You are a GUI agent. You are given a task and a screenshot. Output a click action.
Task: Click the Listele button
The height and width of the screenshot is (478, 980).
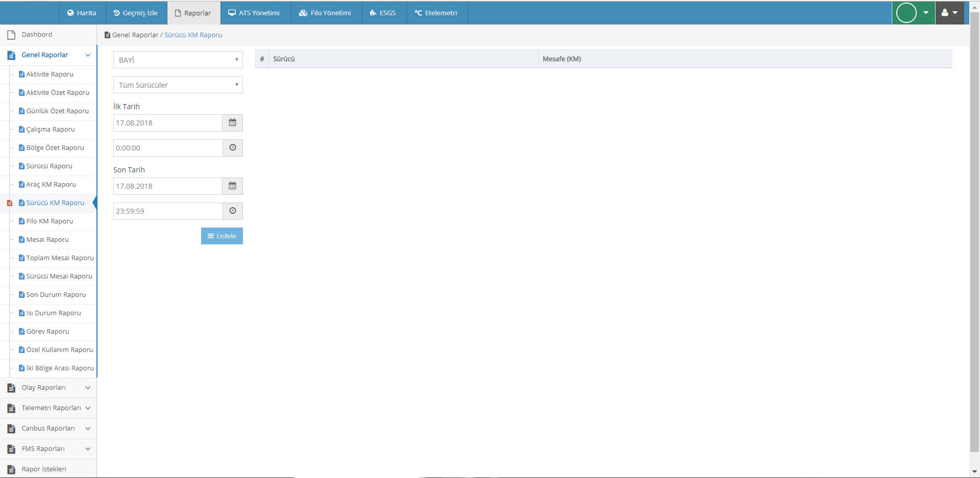[222, 236]
